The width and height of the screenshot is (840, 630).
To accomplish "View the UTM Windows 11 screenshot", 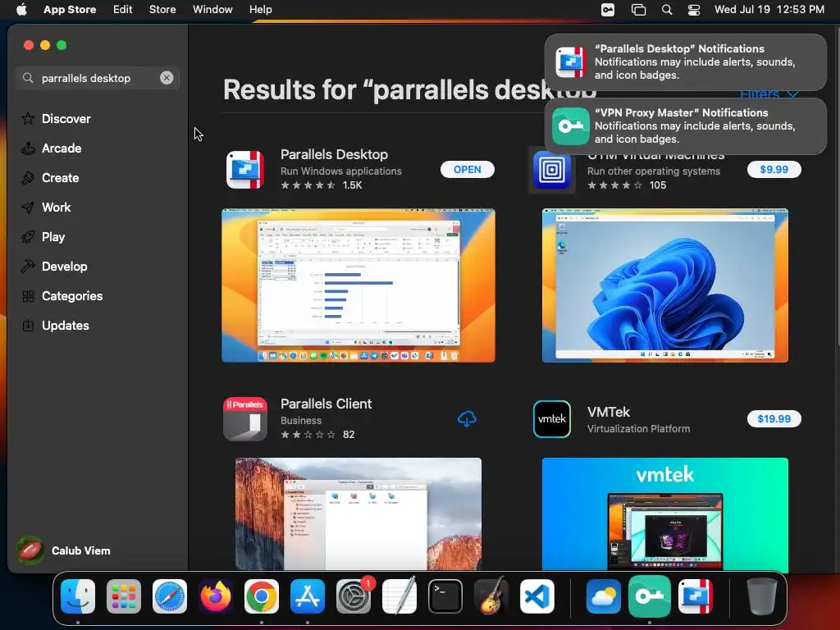I will 664,285.
